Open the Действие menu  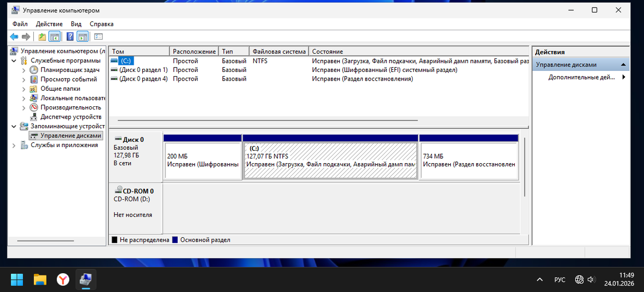49,24
